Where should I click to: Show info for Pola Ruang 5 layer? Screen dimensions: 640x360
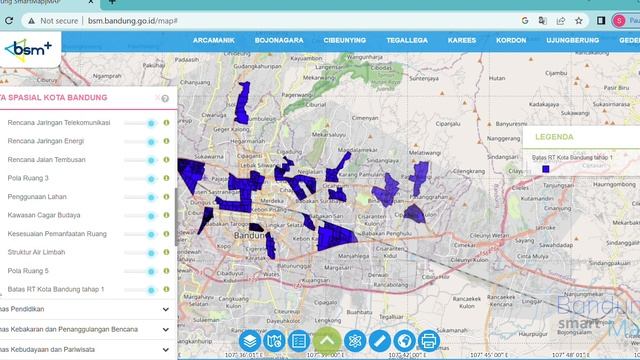coord(167,271)
